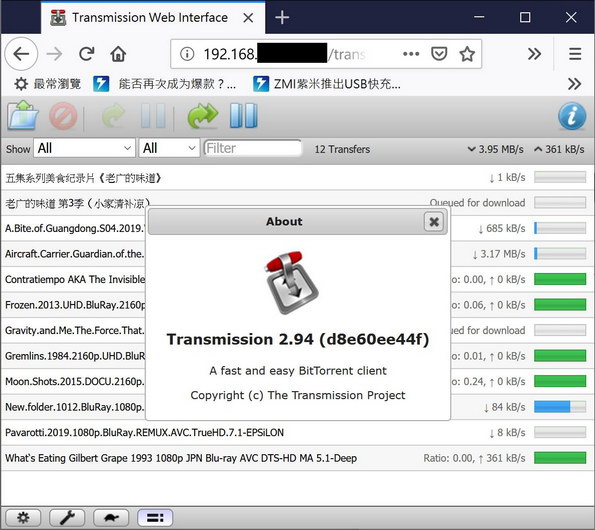Toggle compact view button
The width and height of the screenshot is (595, 530).
(x=155, y=518)
